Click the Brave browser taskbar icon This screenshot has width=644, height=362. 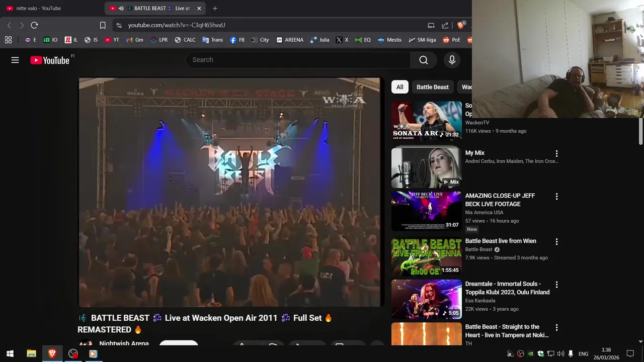(x=52, y=354)
